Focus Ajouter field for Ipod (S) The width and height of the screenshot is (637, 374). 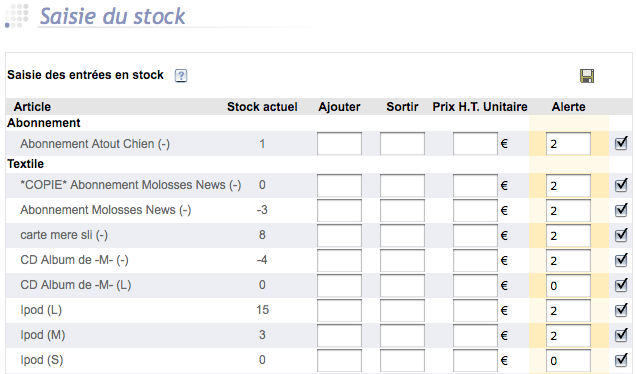339,361
